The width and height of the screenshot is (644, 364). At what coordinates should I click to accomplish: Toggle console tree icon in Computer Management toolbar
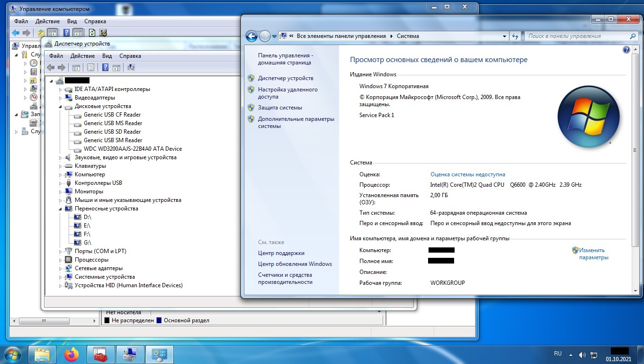(x=53, y=33)
